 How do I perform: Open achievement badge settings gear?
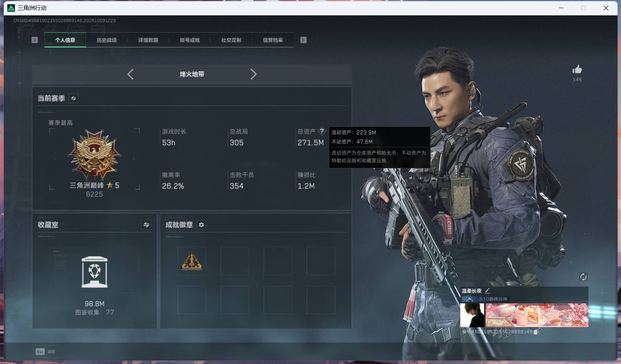tap(201, 225)
